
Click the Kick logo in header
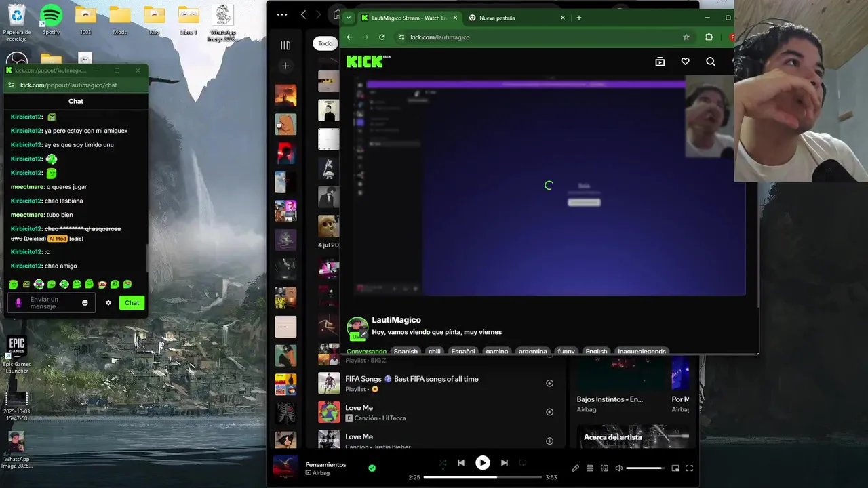click(x=368, y=61)
